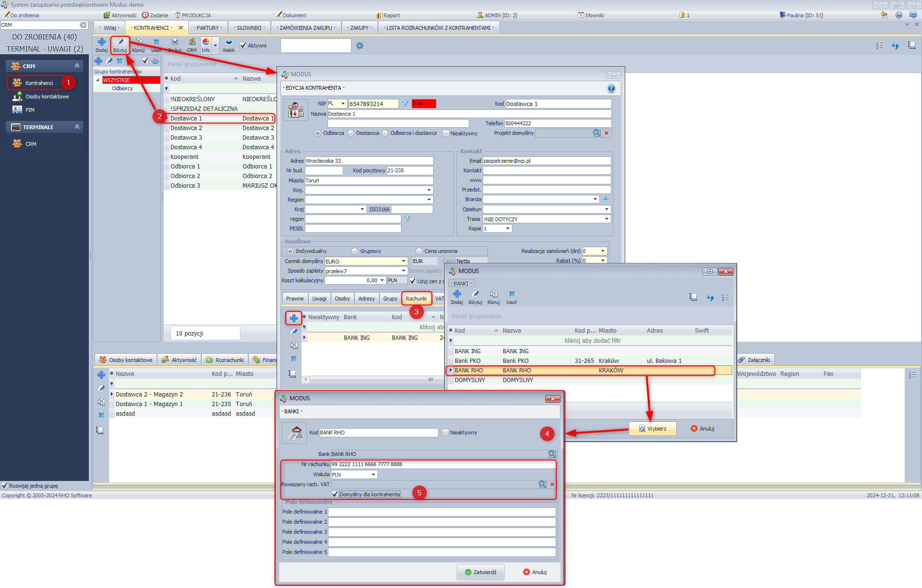Select the Dostawca radio button
922x588 pixels.
coord(351,133)
